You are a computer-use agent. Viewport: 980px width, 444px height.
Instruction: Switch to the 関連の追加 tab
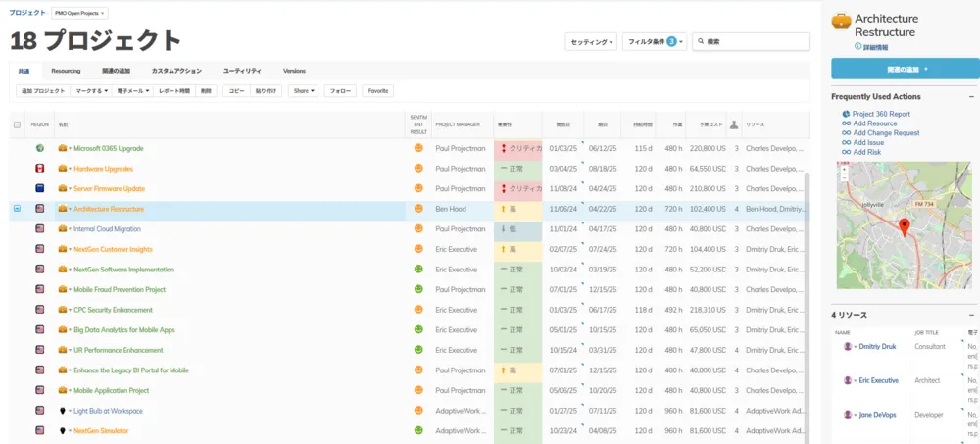click(117, 71)
